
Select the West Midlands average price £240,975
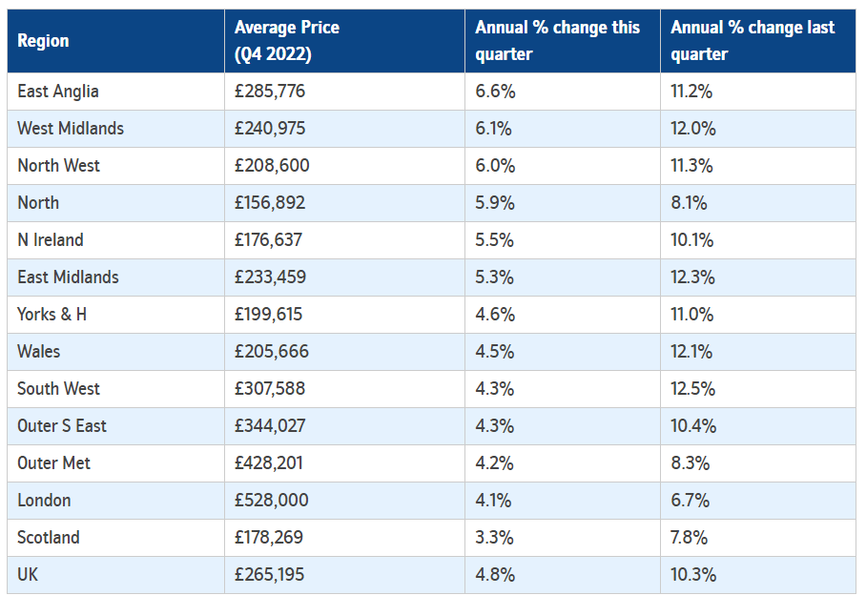272,129
